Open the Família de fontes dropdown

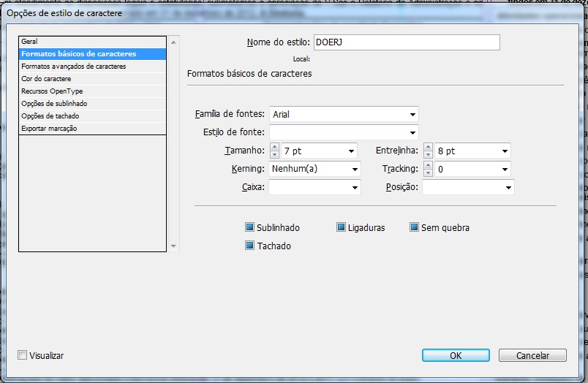point(413,115)
